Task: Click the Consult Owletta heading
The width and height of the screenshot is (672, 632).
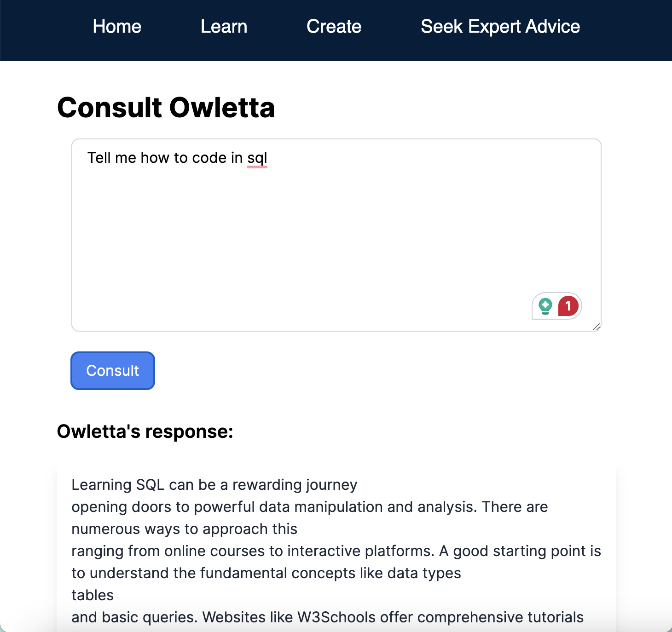Action: coord(166,108)
